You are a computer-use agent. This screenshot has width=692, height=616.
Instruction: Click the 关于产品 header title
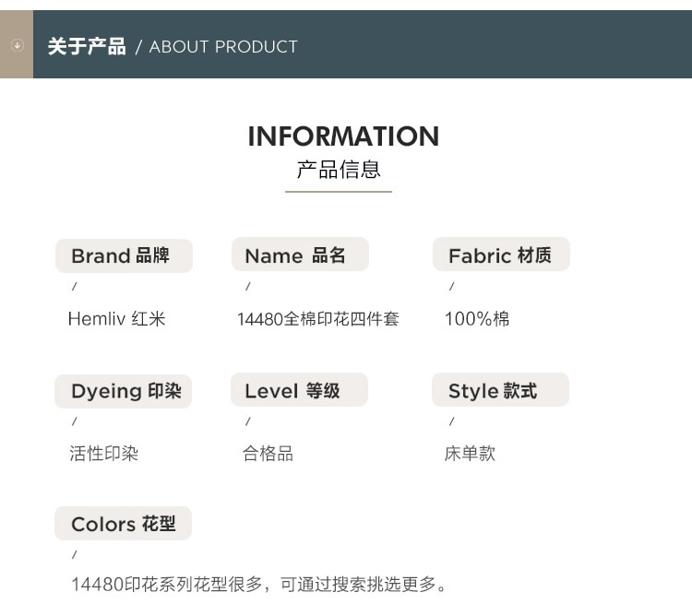[x=87, y=46]
